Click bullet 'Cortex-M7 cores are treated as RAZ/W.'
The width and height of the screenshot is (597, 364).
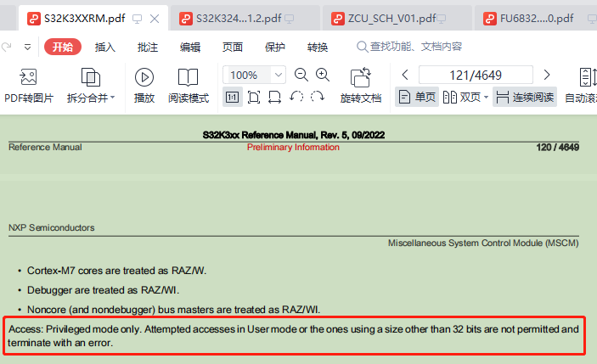[x=116, y=271]
